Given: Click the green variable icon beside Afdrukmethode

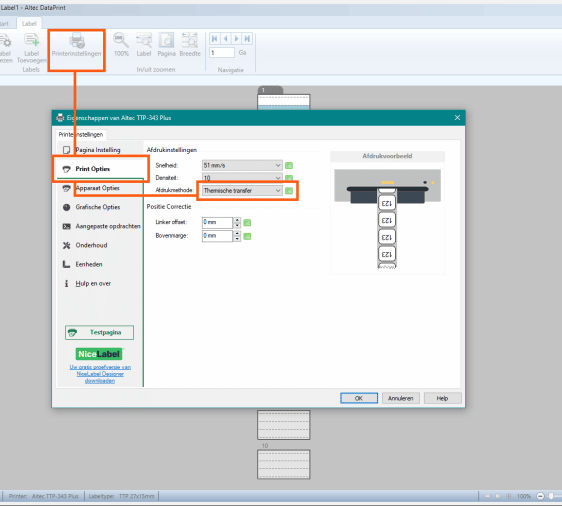Looking at the screenshot, I should tap(289, 191).
